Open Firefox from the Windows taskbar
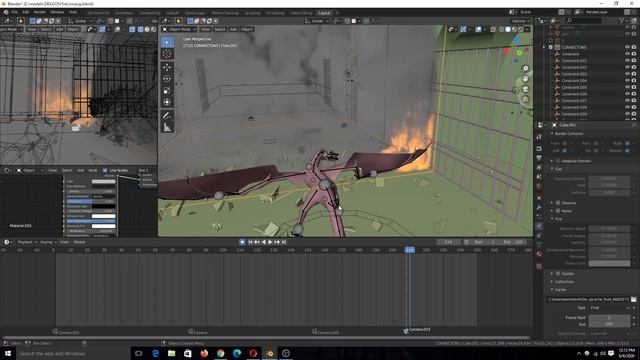640x360 pixels. [204, 353]
